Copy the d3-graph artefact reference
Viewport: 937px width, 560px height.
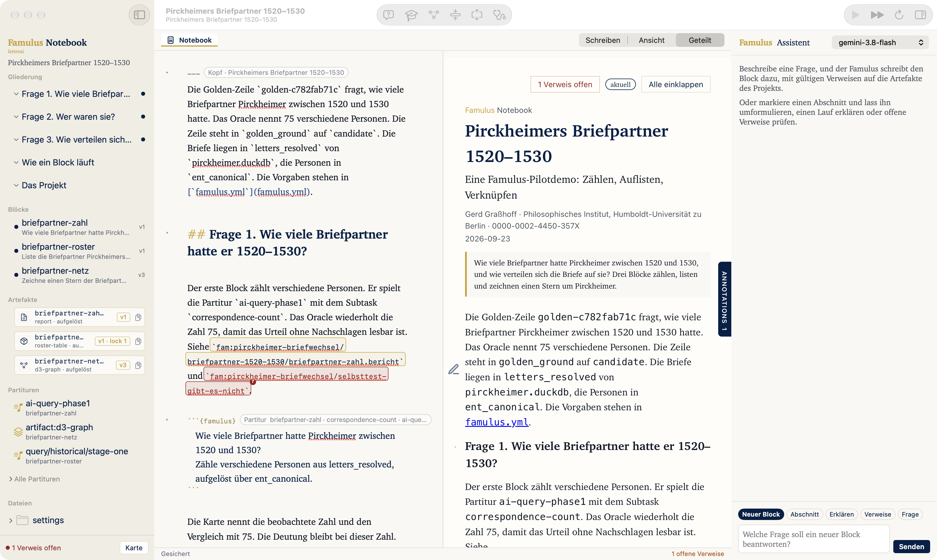138,365
